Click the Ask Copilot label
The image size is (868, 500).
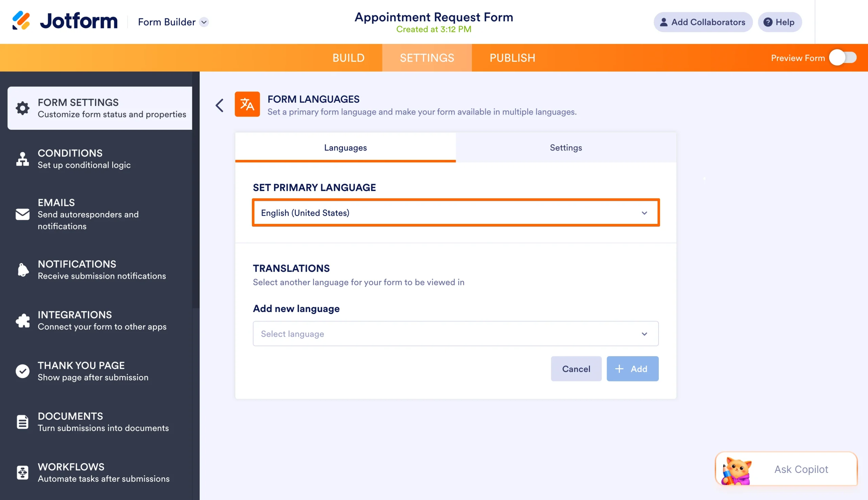[801, 469]
